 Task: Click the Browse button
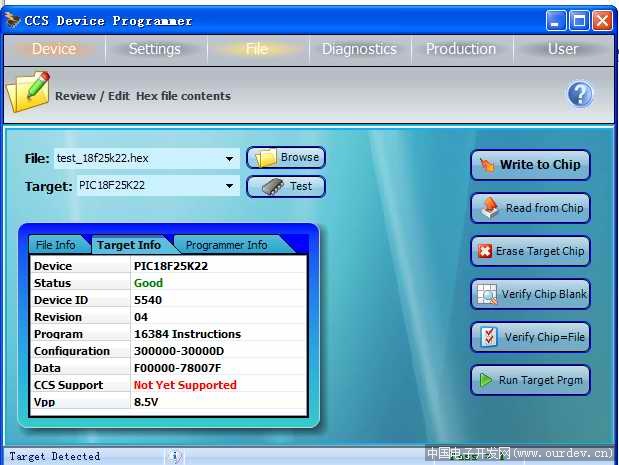point(286,158)
